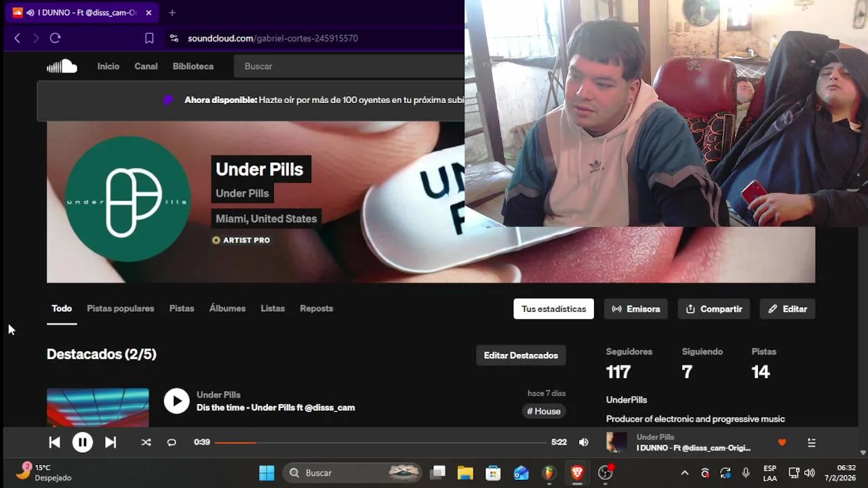Skip to next track
This screenshot has height=488, width=868.
110,443
